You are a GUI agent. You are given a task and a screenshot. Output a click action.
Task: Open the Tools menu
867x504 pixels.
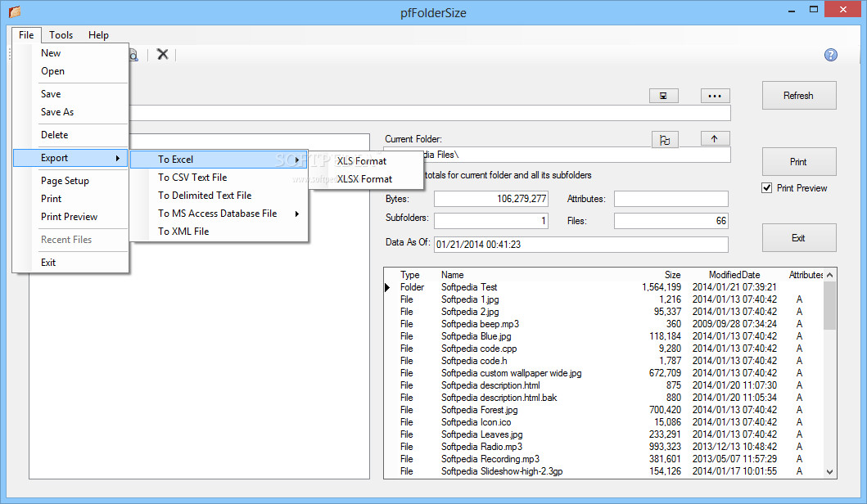click(61, 35)
